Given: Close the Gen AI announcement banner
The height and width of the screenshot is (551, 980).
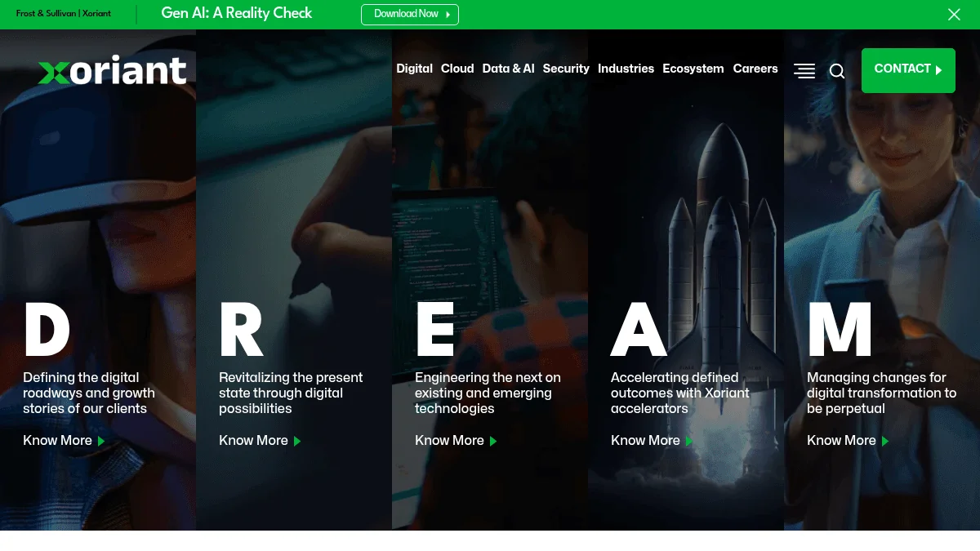Looking at the screenshot, I should pyautogui.click(x=954, y=15).
